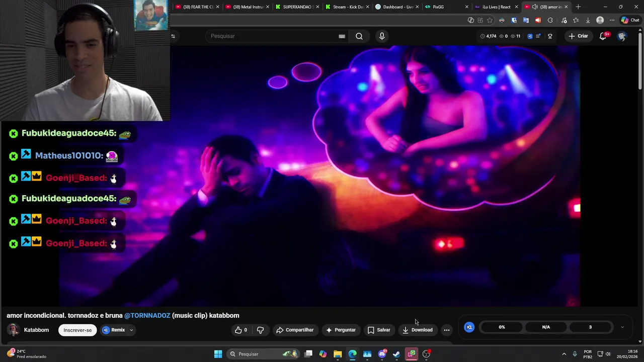Open Edge extensions puzzle icon
The image size is (644, 362).
(550, 20)
